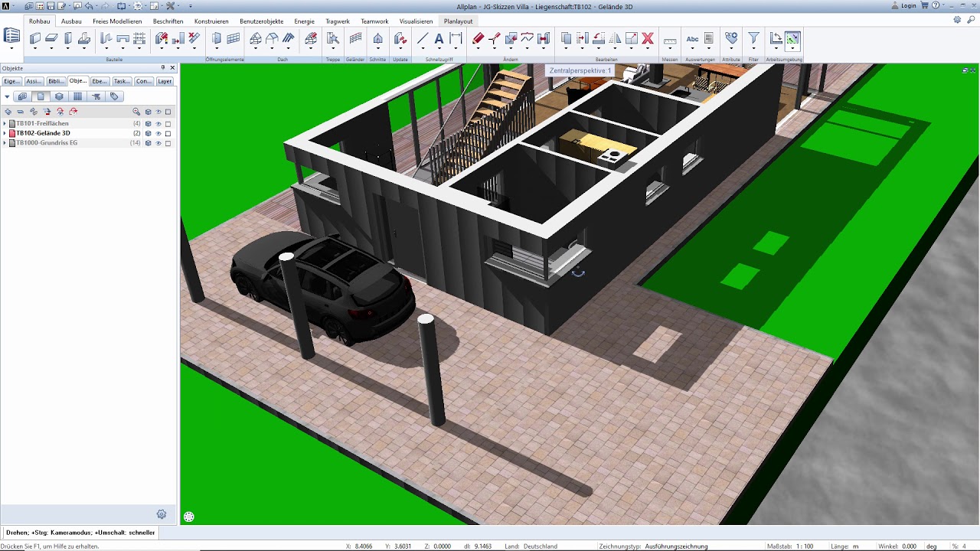Expand the TB101-Freiflächen tree node
This screenshot has width=980, height=551.
point(5,123)
